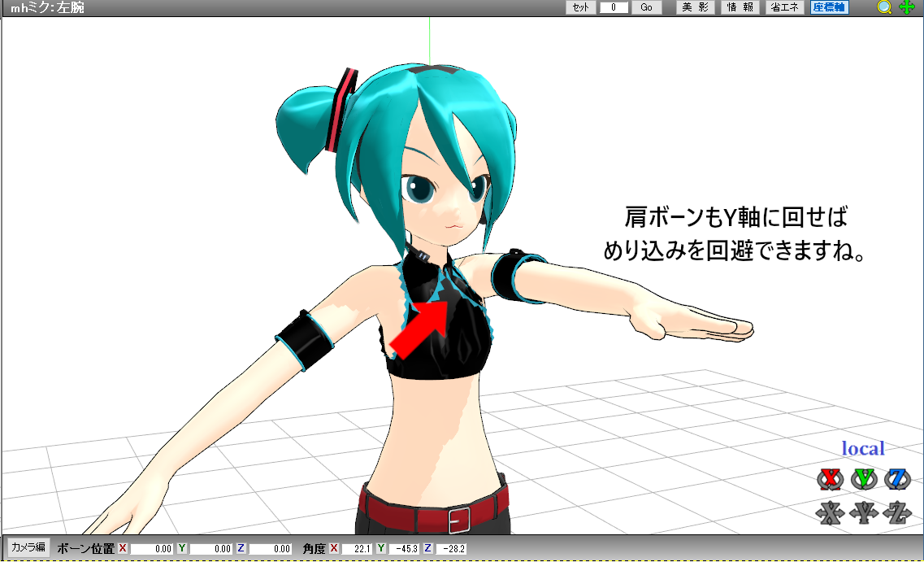Toggle the 省エネ power-saving button

(784, 7)
